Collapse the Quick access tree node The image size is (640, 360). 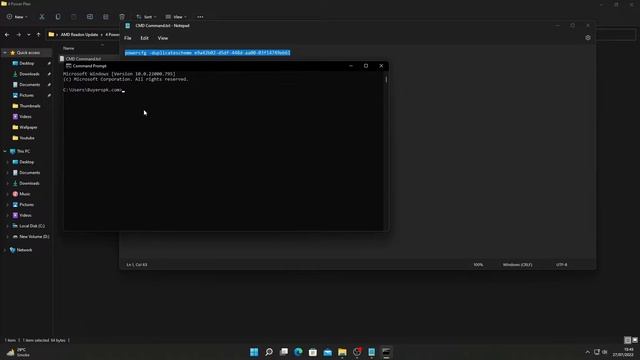click(x=5, y=53)
